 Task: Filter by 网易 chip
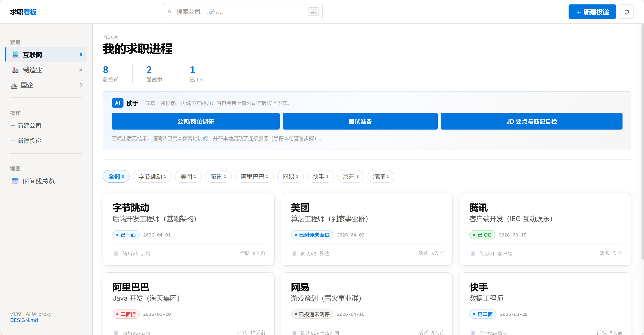click(x=291, y=177)
